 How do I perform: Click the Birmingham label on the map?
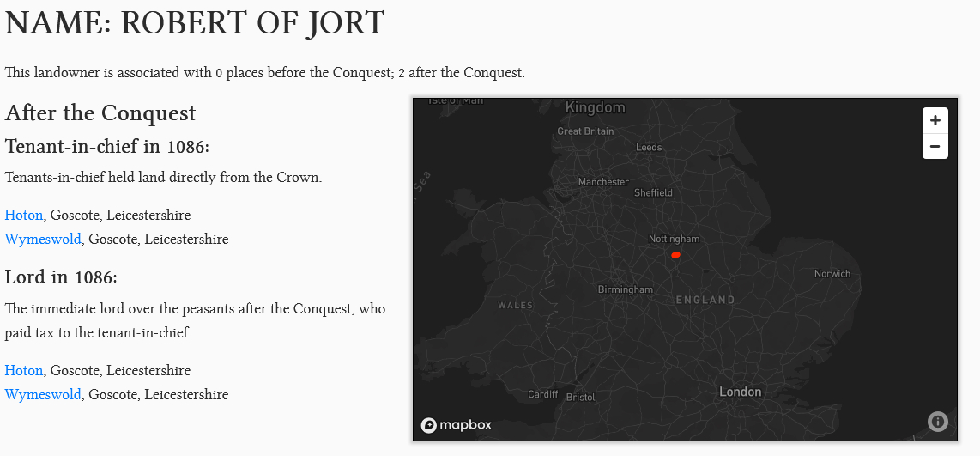[625, 289]
